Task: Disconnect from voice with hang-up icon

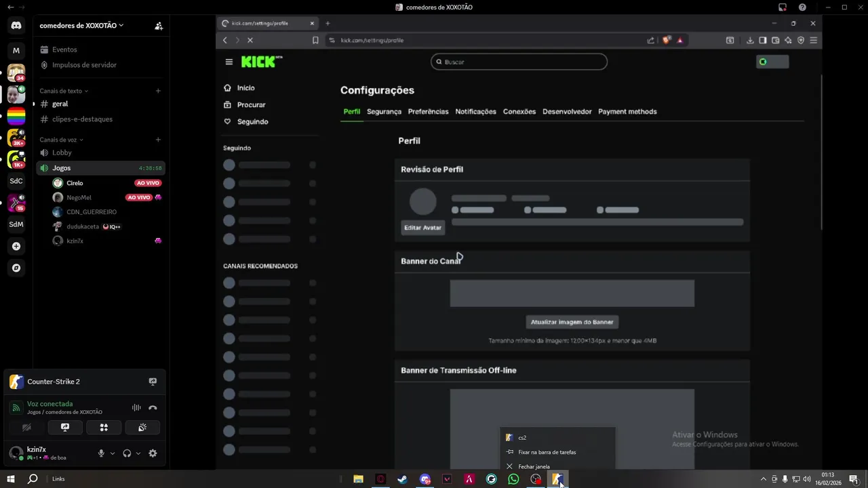Action: click(153, 408)
